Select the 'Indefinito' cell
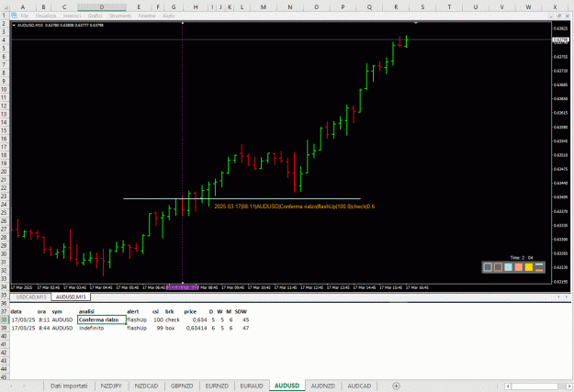This screenshot has width=574, height=392. point(102,328)
